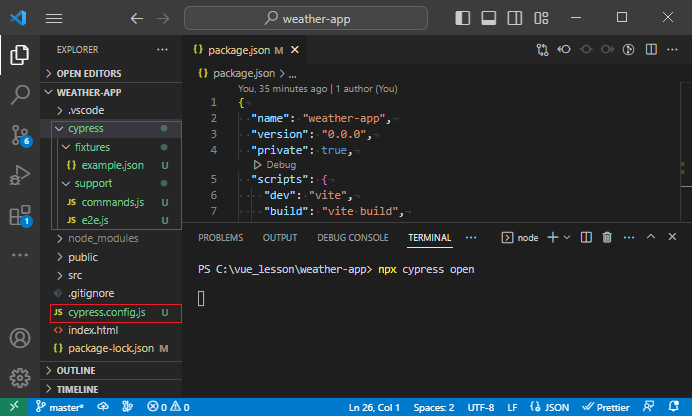Collapse the support folder
The height and width of the screenshot is (416, 692).
click(x=111, y=183)
